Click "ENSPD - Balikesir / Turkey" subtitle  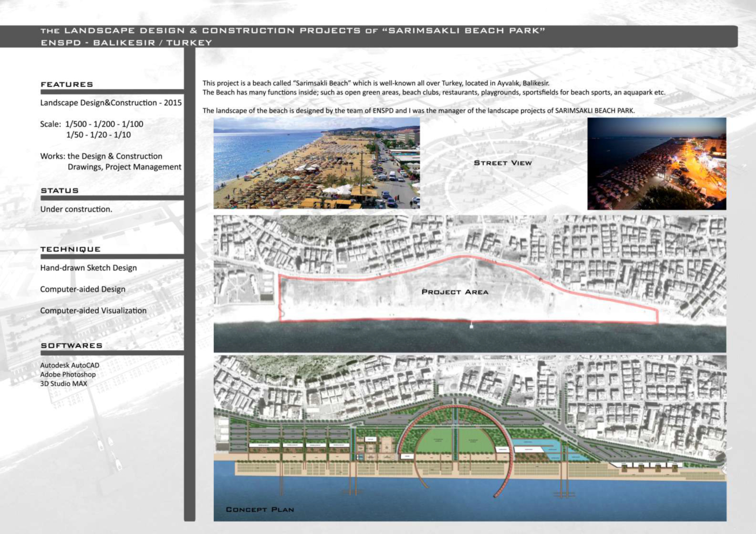[126, 43]
